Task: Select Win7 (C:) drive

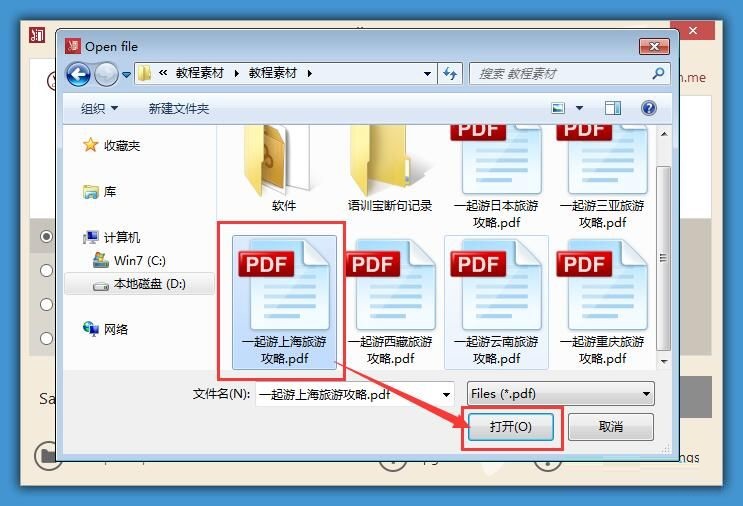Action: point(129,261)
